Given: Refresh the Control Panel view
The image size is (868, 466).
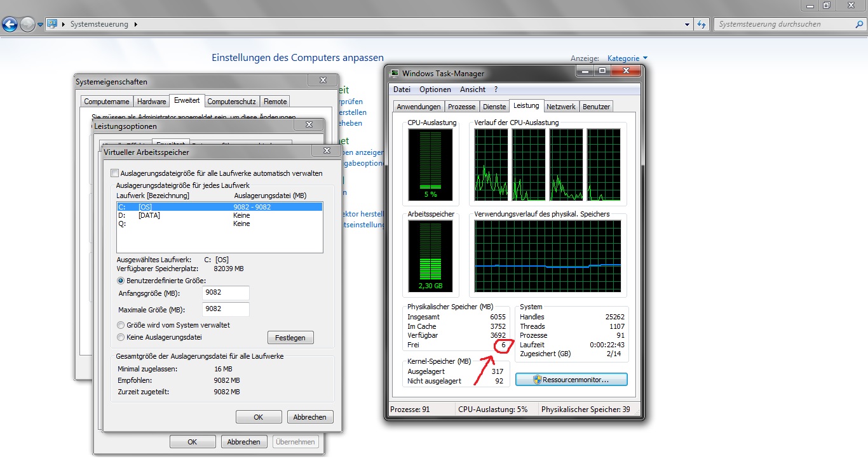Looking at the screenshot, I should pyautogui.click(x=702, y=25).
